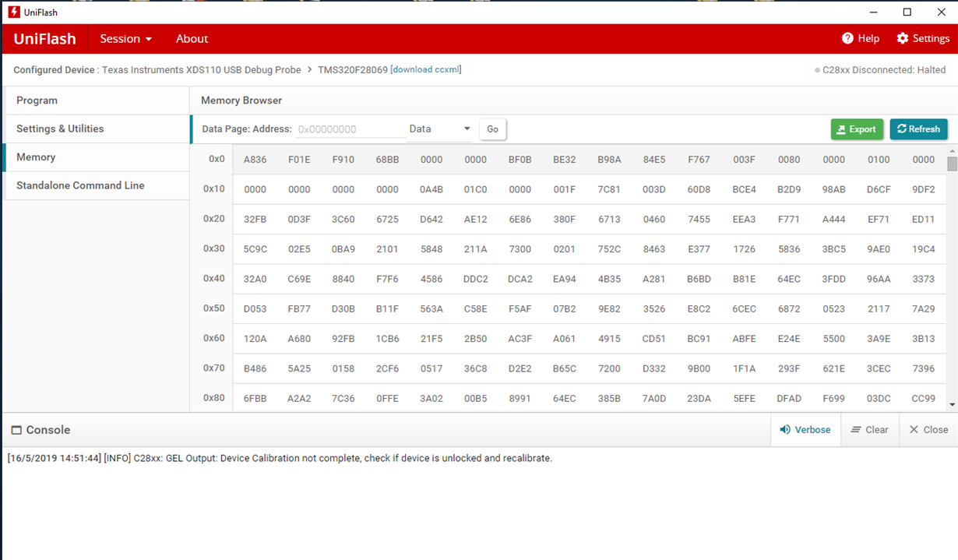
Task: Click cell 7A29 in row 0x50
Action: 923,309
